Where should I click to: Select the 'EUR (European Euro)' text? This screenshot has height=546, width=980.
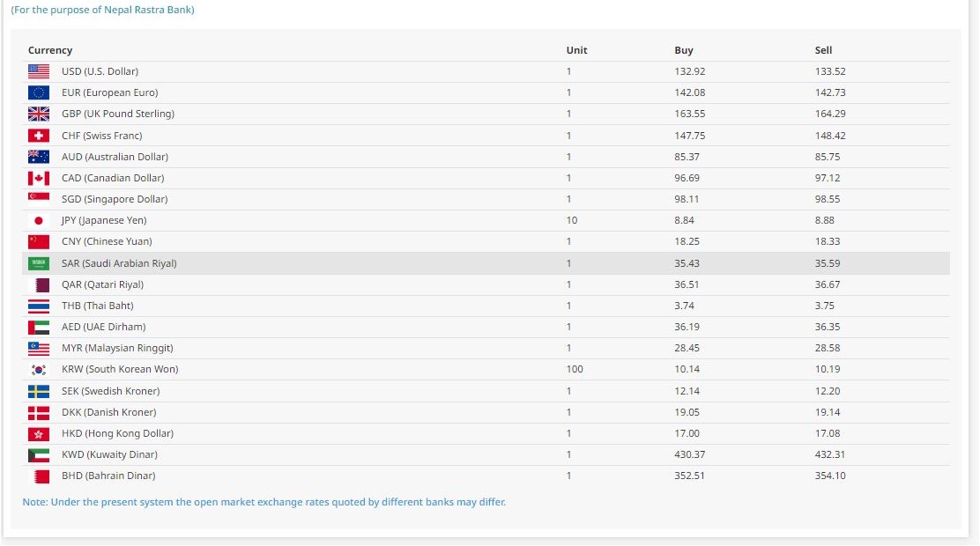point(110,92)
